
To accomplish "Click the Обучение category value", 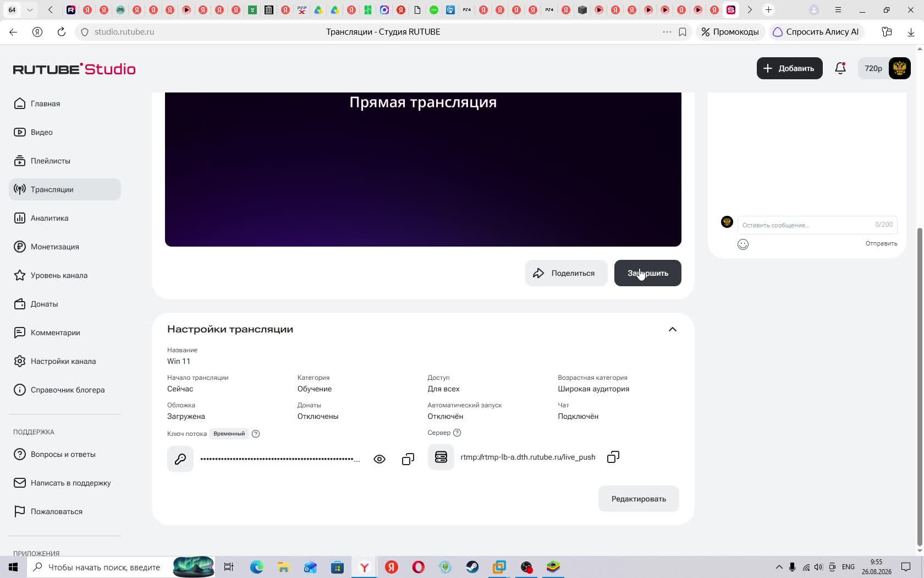I will coord(315,389).
